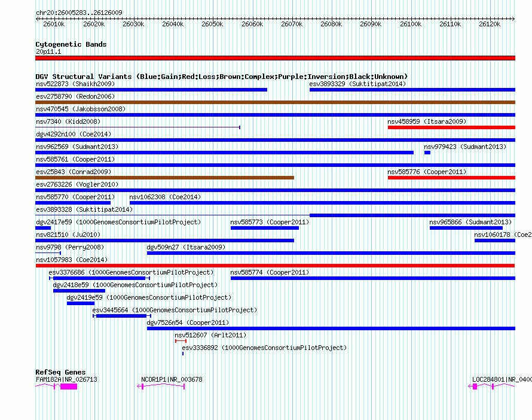Click the 26060k ruler tick label

click(252, 24)
